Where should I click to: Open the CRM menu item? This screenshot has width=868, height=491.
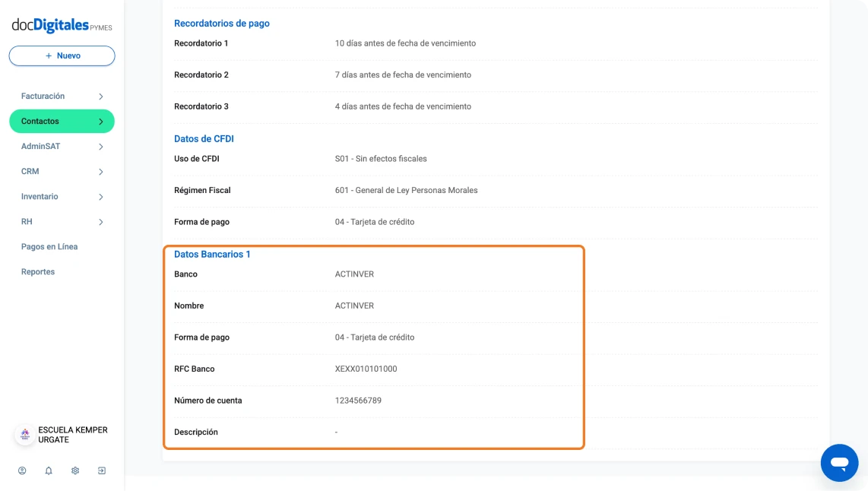pyautogui.click(x=62, y=172)
